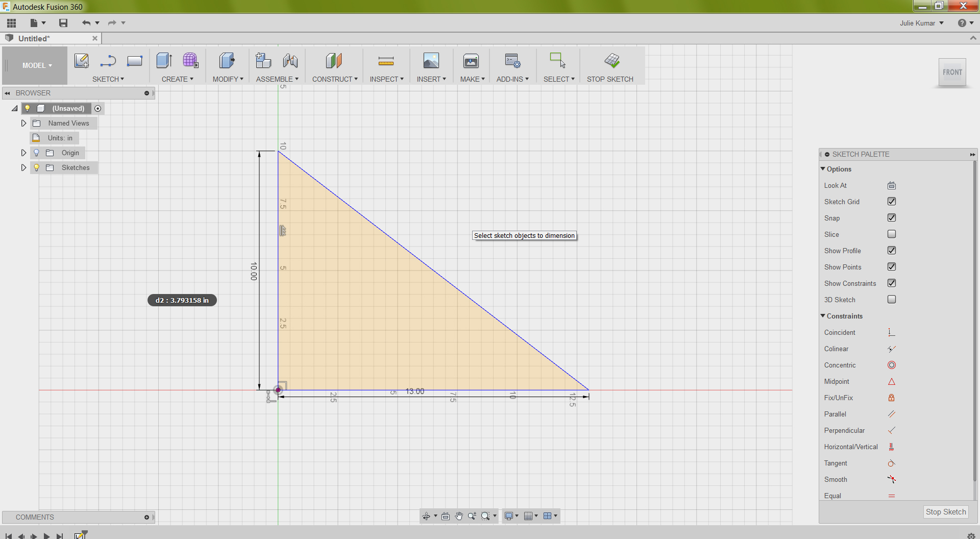This screenshot has height=539, width=980.
Task: Click the Create Sketch icon
Action: click(x=82, y=61)
